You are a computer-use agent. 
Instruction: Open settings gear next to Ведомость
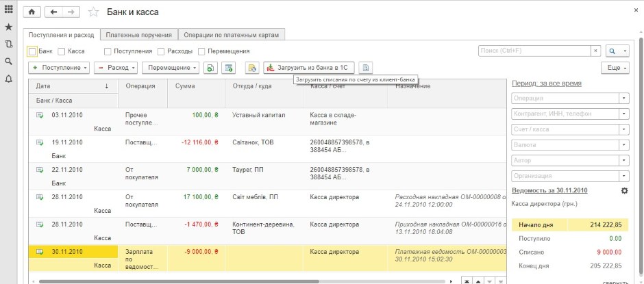tap(624, 190)
